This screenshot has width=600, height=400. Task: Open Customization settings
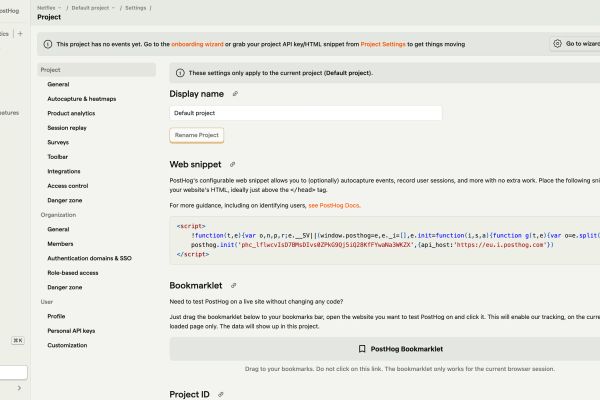click(x=67, y=345)
